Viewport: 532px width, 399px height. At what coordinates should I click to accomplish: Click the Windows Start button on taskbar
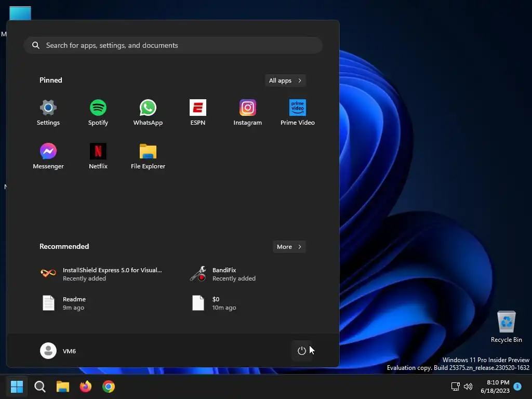point(17,387)
